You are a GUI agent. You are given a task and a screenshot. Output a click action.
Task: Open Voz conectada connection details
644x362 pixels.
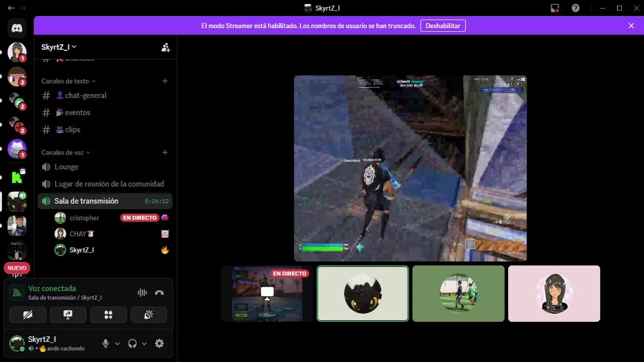click(x=52, y=289)
